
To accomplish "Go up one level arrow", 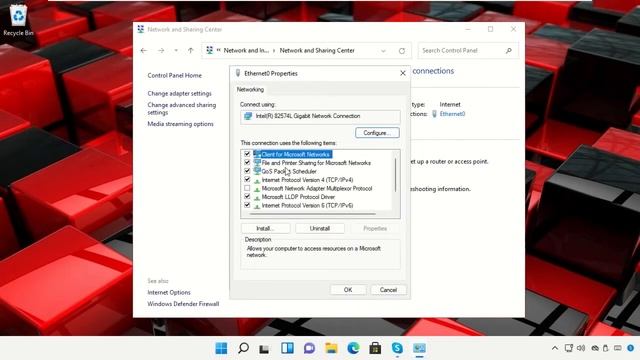I will click(191, 51).
